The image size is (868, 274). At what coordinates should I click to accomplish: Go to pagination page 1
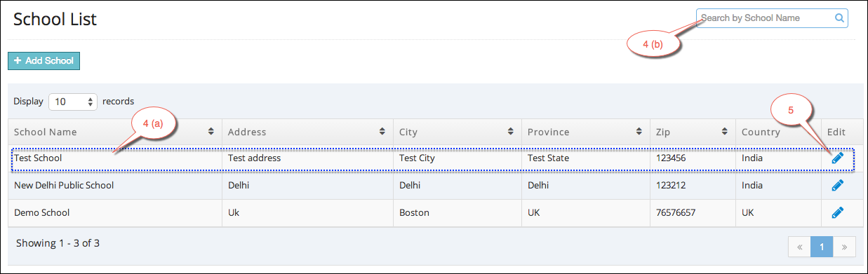[822, 247]
